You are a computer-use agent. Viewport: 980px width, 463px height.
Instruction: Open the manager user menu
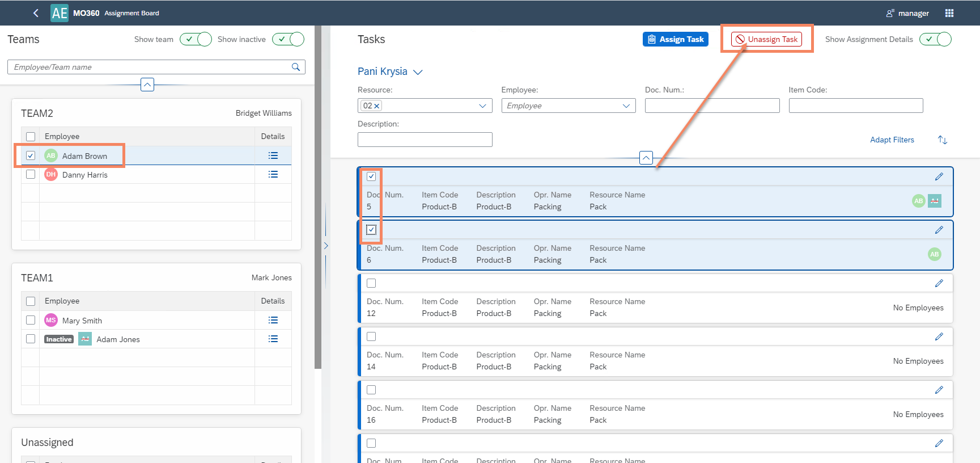[x=907, y=13]
